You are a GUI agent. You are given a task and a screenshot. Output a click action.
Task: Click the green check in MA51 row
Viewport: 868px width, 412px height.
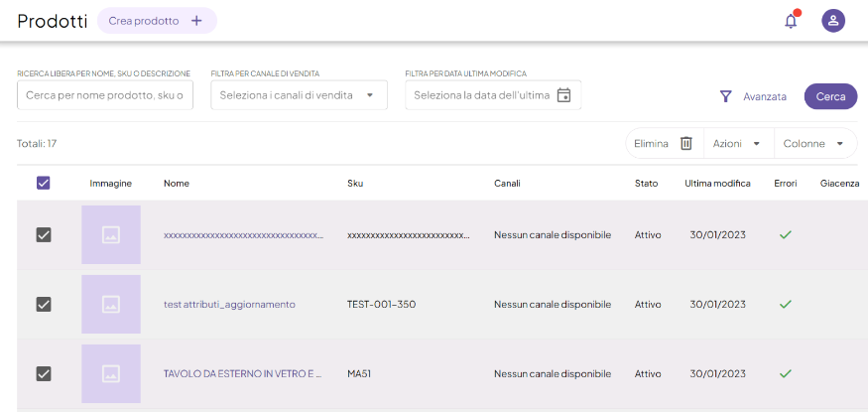click(785, 374)
